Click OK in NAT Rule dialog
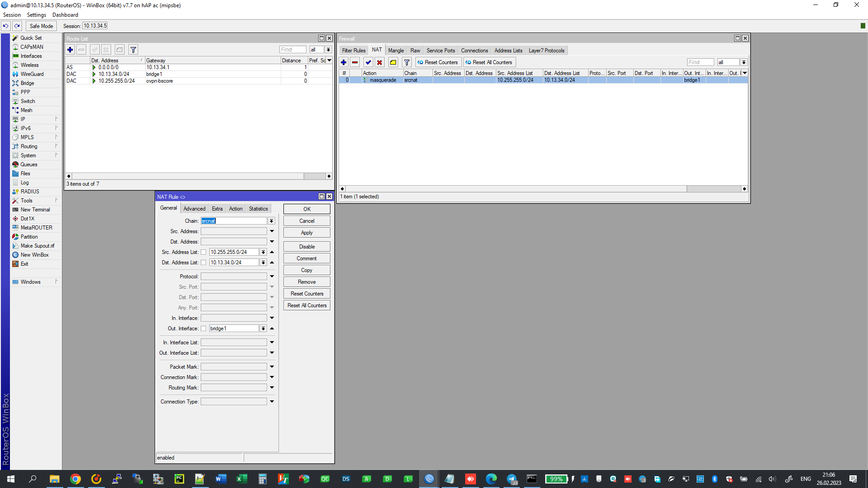The image size is (868, 488). coord(307,209)
